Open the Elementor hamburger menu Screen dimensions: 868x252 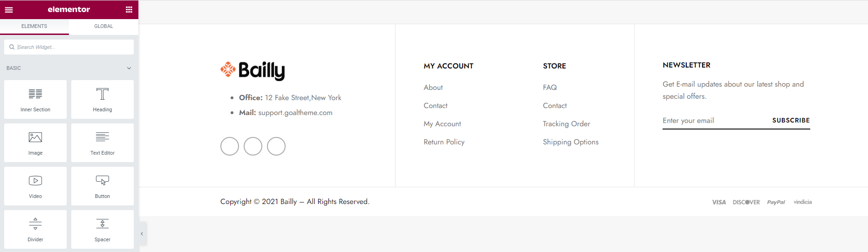pos(9,9)
